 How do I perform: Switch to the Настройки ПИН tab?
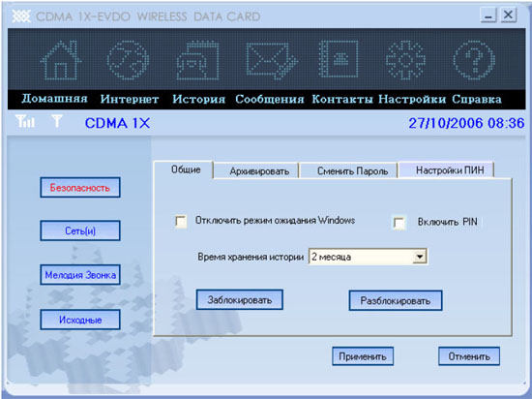pos(449,169)
